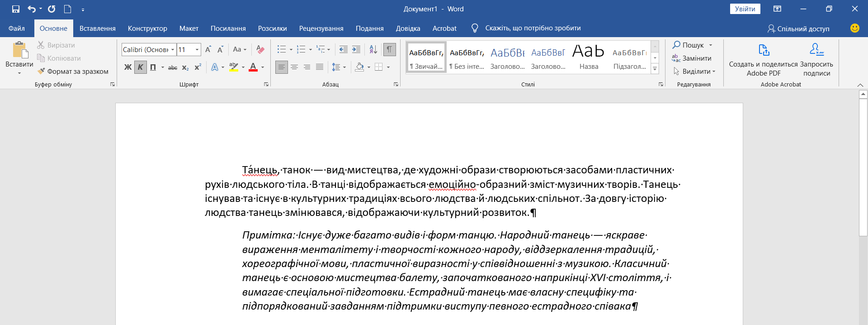Open the font size dropdown
Viewport: 868px width, 325px height.
tap(197, 50)
